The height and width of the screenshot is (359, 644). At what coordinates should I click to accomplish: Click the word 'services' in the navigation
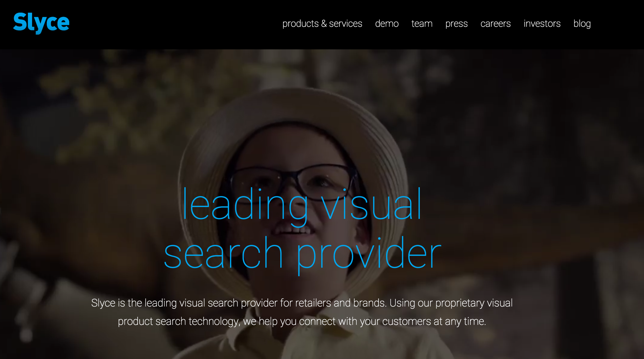(346, 24)
